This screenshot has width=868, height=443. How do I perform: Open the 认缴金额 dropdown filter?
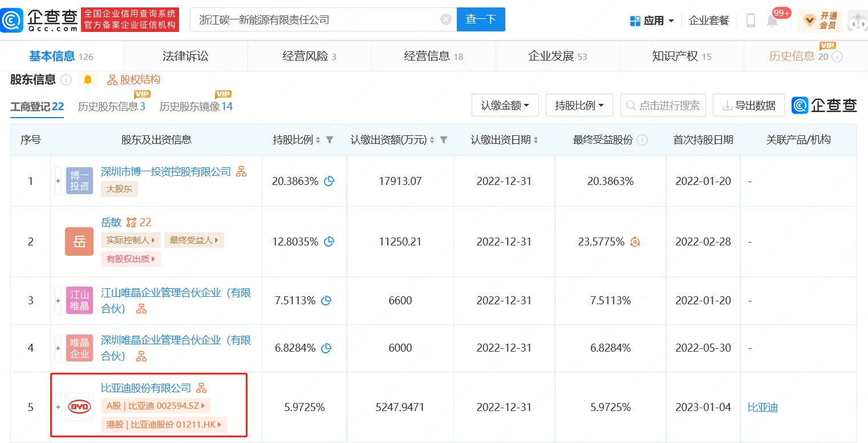click(505, 106)
